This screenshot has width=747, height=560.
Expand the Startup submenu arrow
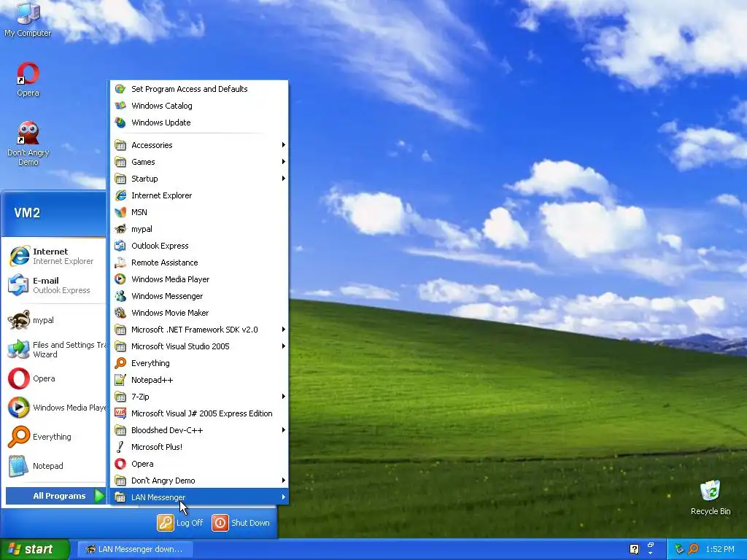coord(284,179)
